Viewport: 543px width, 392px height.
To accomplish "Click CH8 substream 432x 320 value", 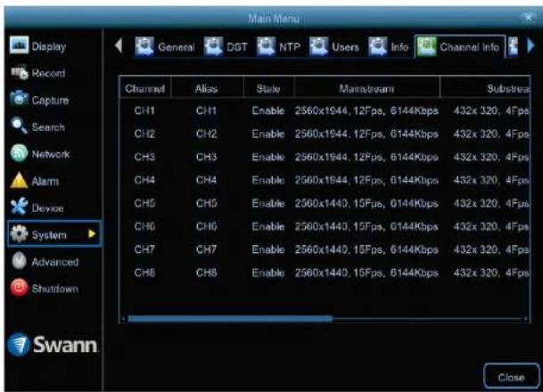I will tap(491, 273).
